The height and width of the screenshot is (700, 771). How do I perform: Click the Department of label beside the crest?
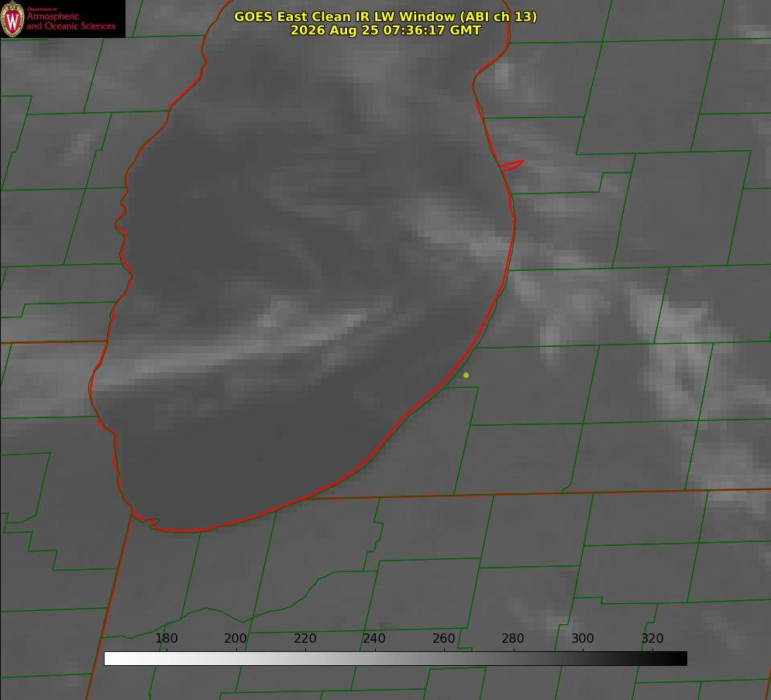42,9
